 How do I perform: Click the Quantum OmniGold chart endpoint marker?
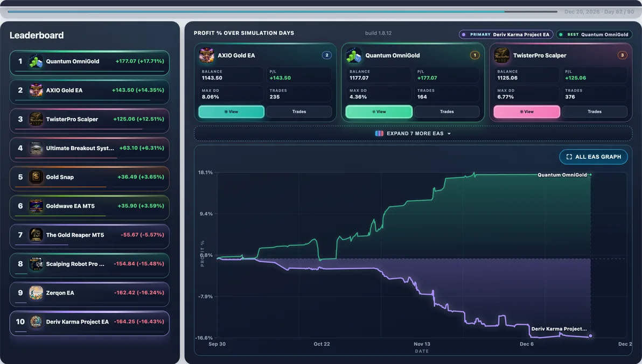(590, 175)
